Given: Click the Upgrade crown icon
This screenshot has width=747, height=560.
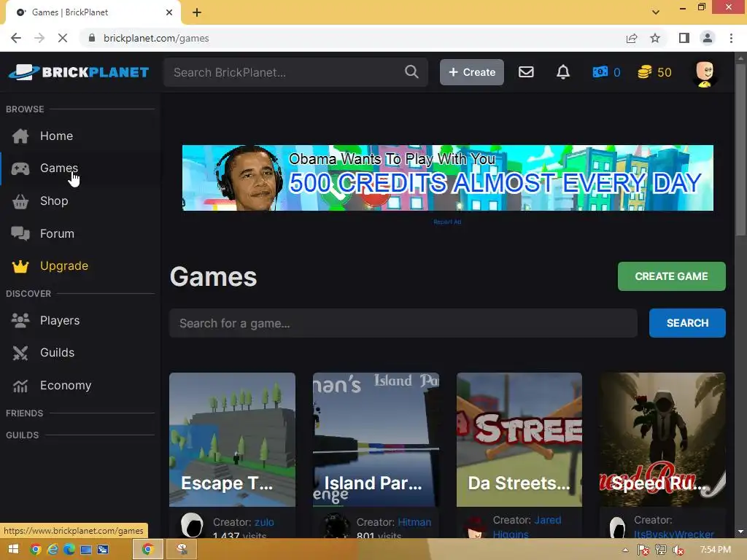Looking at the screenshot, I should pyautogui.click(x=20, y=266).
